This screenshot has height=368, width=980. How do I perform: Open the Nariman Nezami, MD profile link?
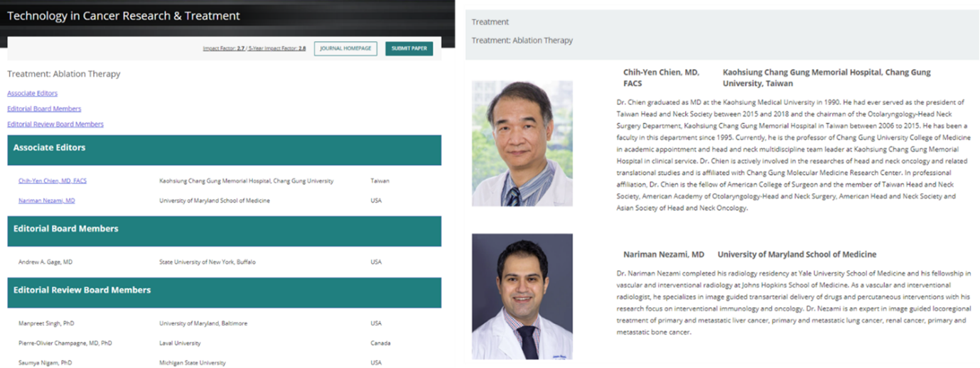(47, 201)
